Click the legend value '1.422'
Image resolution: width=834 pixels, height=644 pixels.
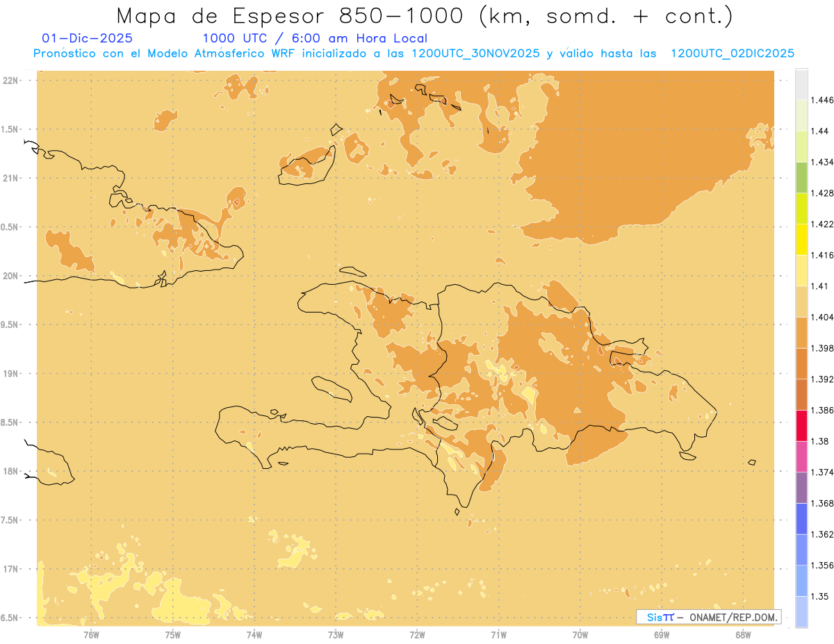(822, 224)
